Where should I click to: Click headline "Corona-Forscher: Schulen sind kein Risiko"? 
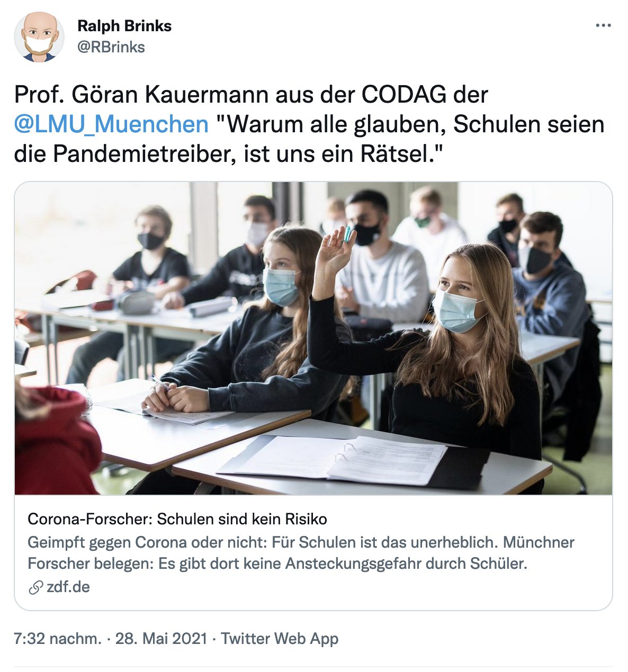177,519
